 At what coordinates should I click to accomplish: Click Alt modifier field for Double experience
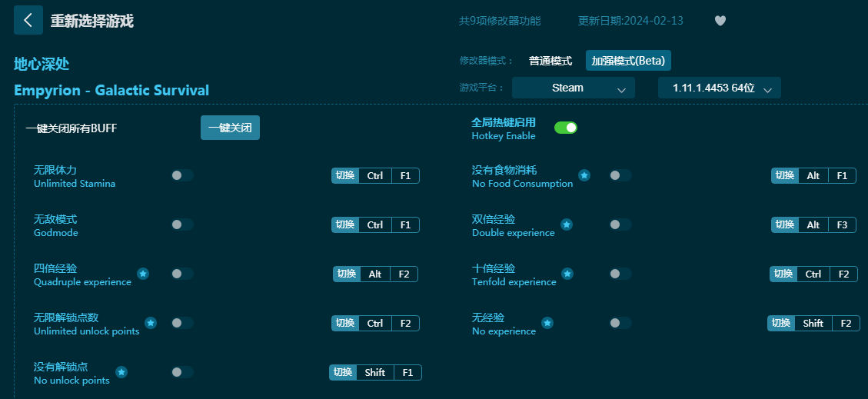(x=813, y=225)
